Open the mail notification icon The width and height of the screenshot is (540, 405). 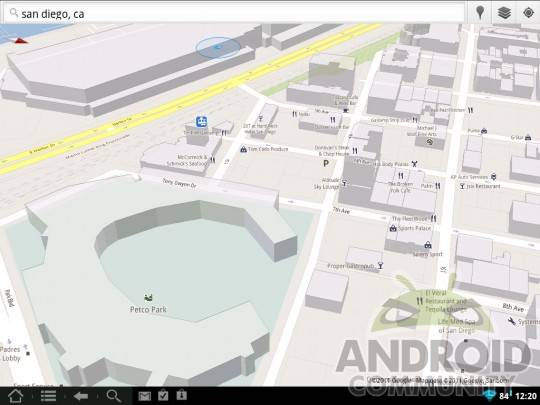(144, 396)
